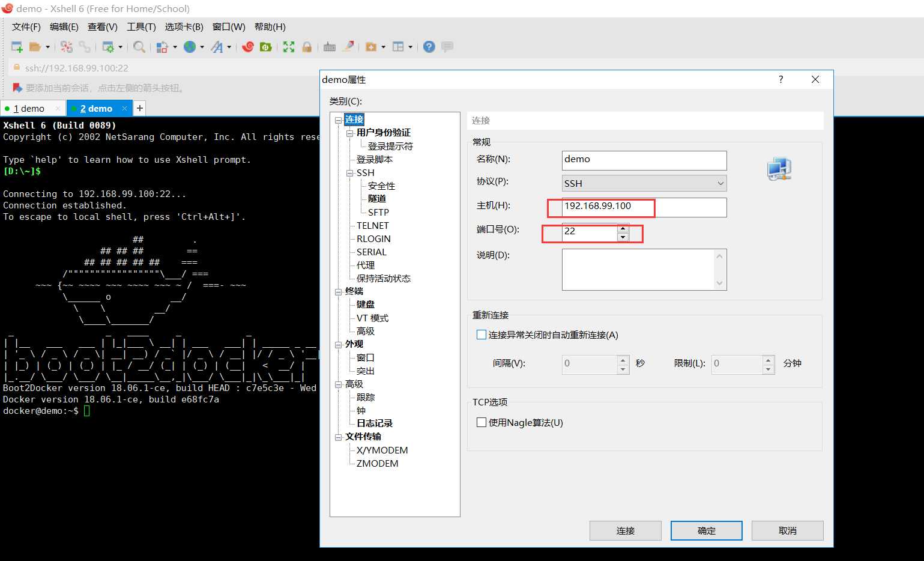The image size is (924, 561).
Task: Collapse the 文件传输 tree node
Action: click(338, 437)
